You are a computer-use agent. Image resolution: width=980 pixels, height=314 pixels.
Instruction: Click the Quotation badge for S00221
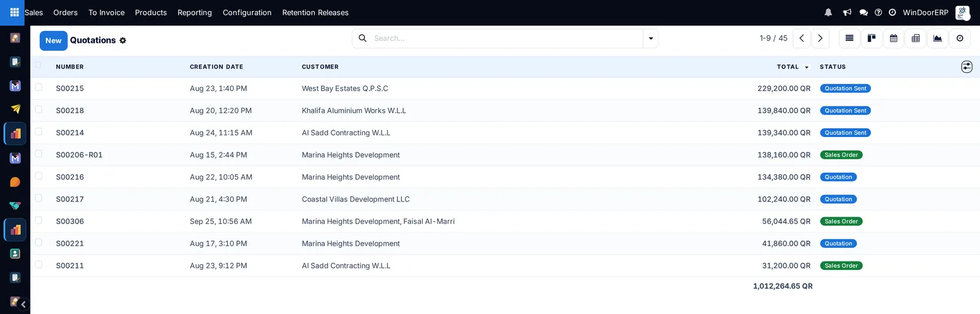(x=839, y=244)
